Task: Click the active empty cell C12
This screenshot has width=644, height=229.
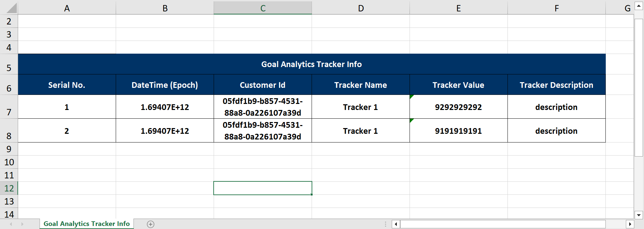Action: [263, 188]
